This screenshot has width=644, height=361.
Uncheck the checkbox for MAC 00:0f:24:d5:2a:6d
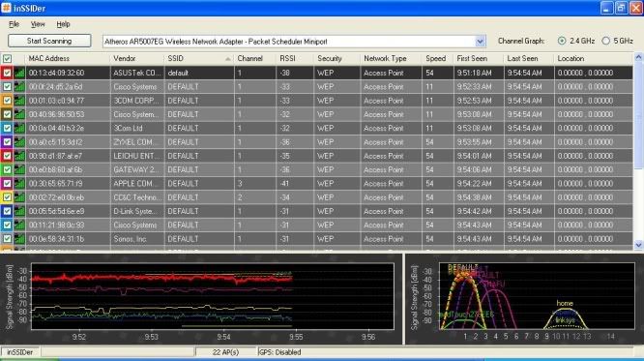[x=7, y=87]
